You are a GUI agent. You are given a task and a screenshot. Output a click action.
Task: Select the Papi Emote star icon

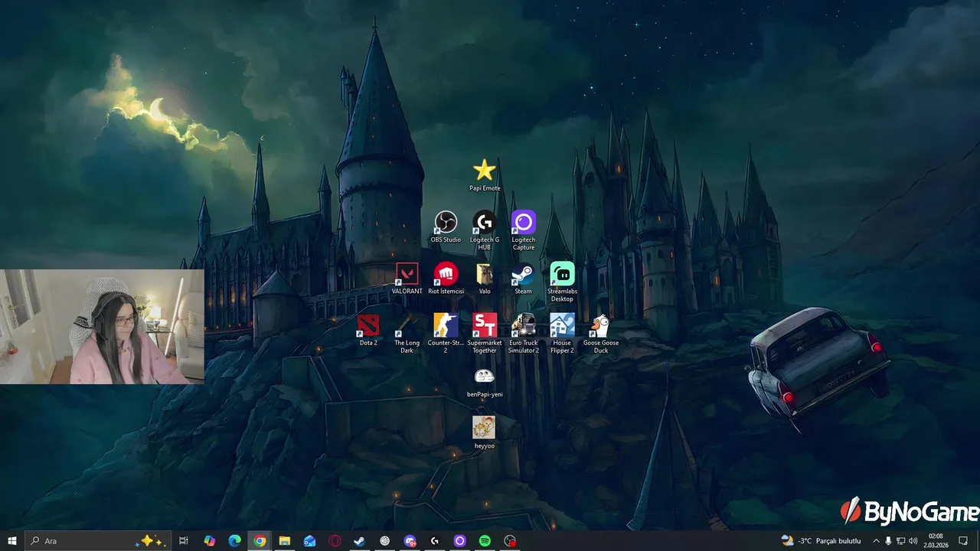coord(485,170)
